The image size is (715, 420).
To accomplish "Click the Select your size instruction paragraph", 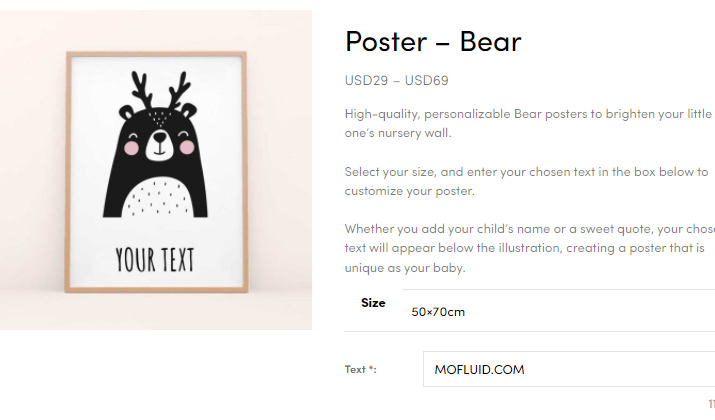I will [x=527, y=181].
